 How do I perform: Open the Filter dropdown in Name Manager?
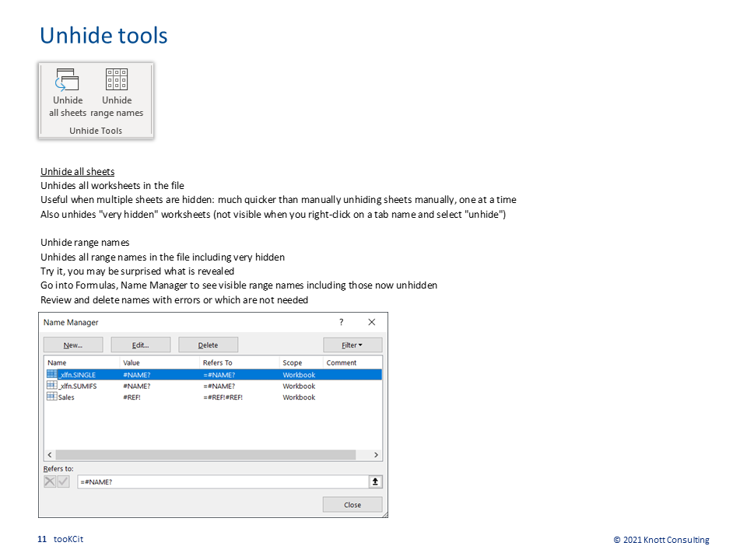pos(352,345)
